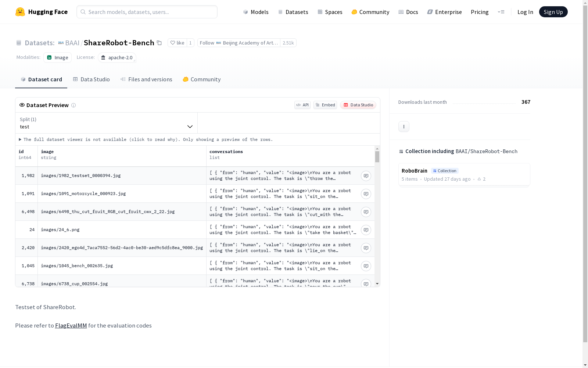This screenshot has width=588, height=368.
Task: Expand conversation for row id 6,738
Action: pyautogui.click(x=366, y=283)
